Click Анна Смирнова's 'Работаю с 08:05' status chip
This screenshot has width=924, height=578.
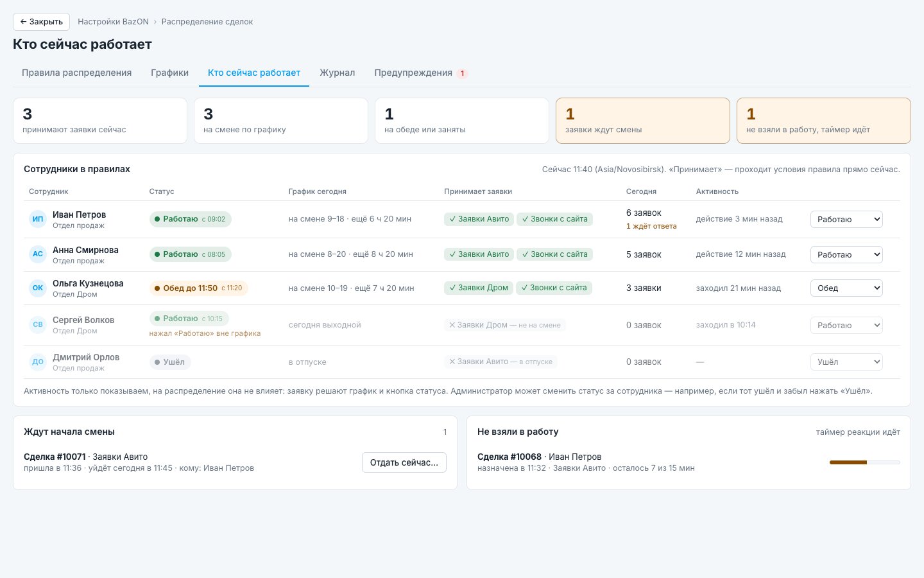point(191,255)
